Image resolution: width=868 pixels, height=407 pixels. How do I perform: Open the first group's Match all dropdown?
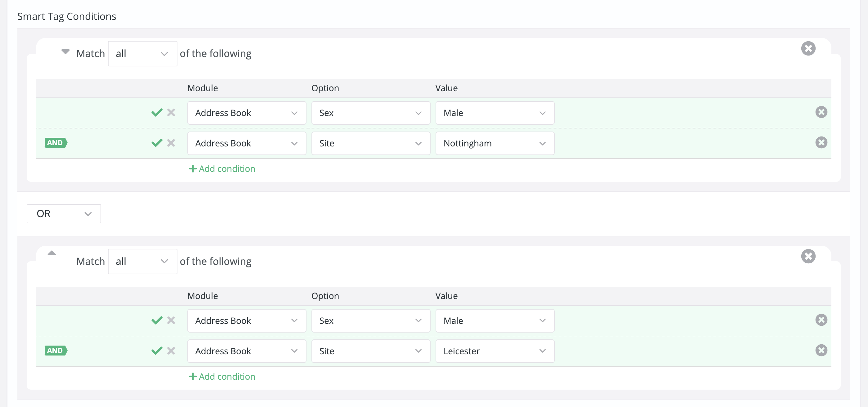pos(142,54)
